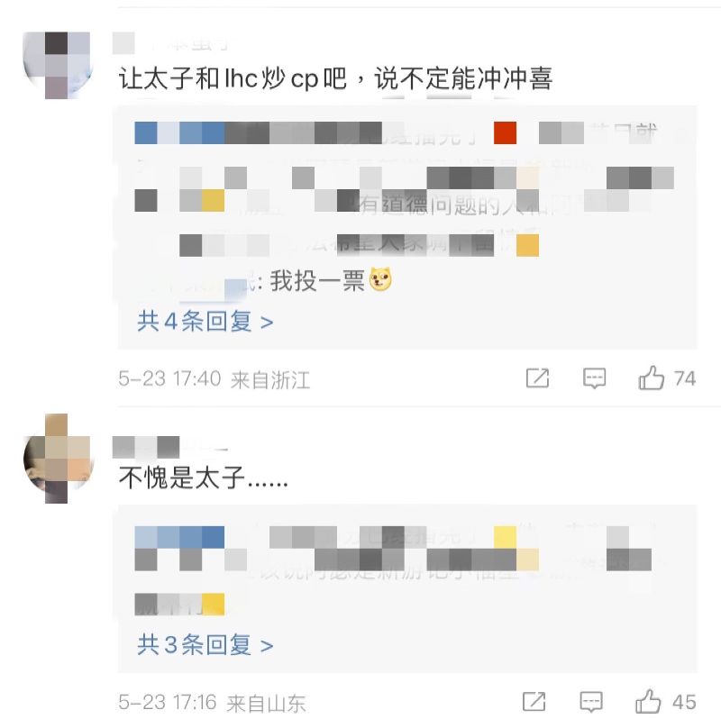Share the comment posted at 17:40

[537, 378]
